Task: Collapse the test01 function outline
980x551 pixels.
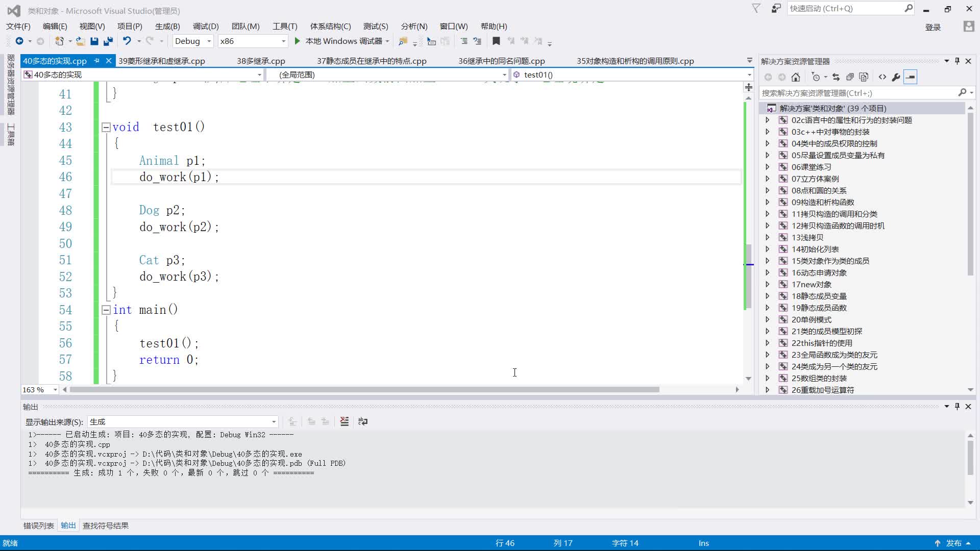Action: [106, 127]
